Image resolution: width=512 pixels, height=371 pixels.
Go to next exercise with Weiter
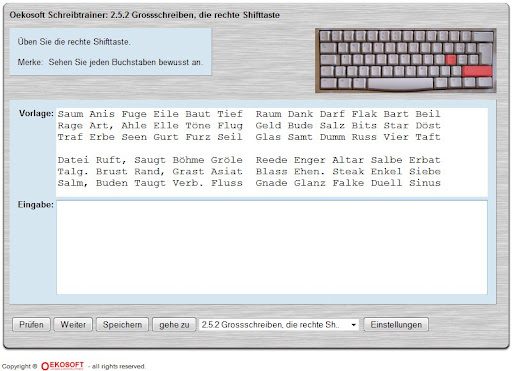pos(73,324)
